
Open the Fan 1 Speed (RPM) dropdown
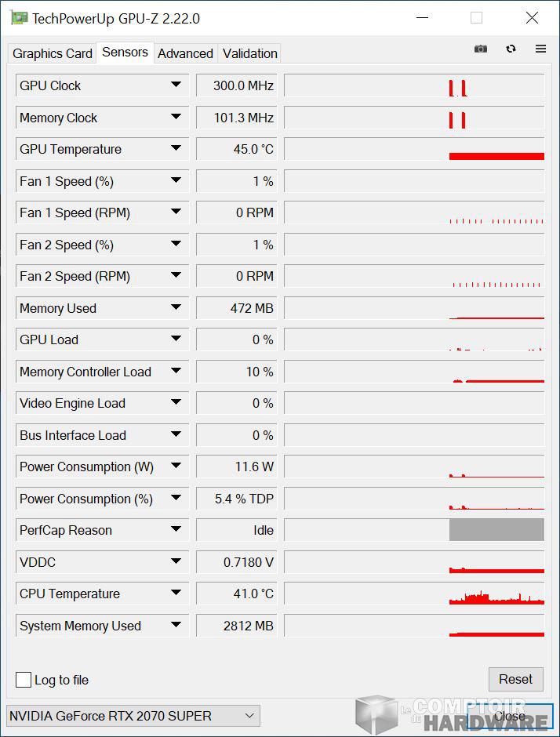point(178,212)
